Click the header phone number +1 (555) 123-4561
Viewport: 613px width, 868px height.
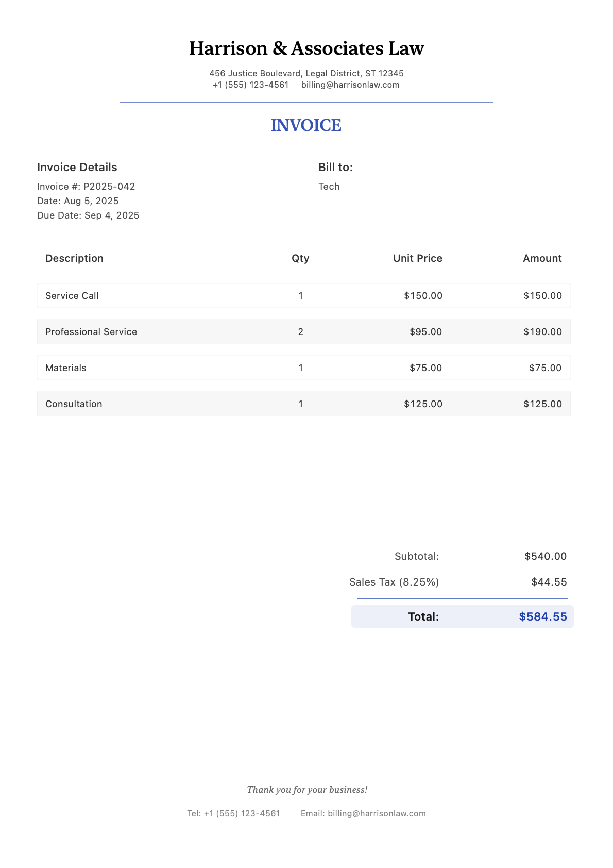coord(250,85)
